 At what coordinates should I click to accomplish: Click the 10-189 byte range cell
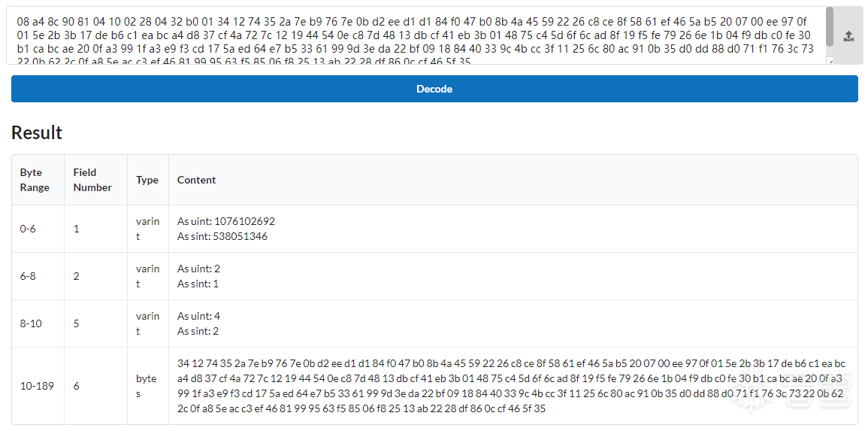(x=37, y=386)
